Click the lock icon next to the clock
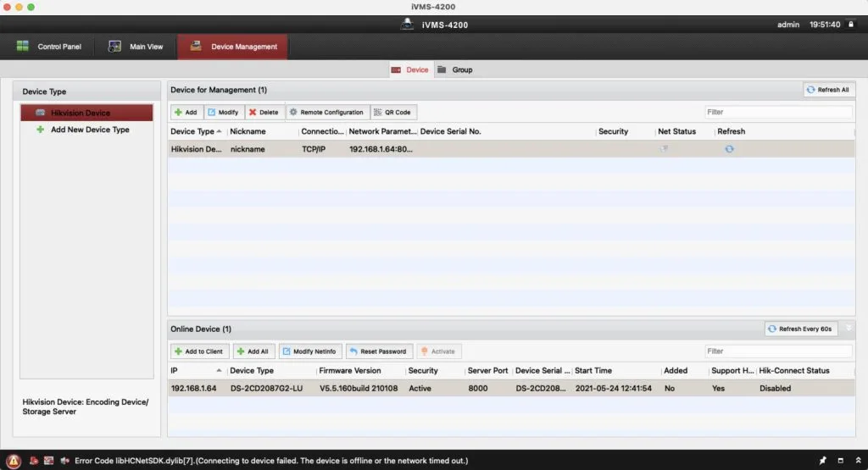 point(851,25)
